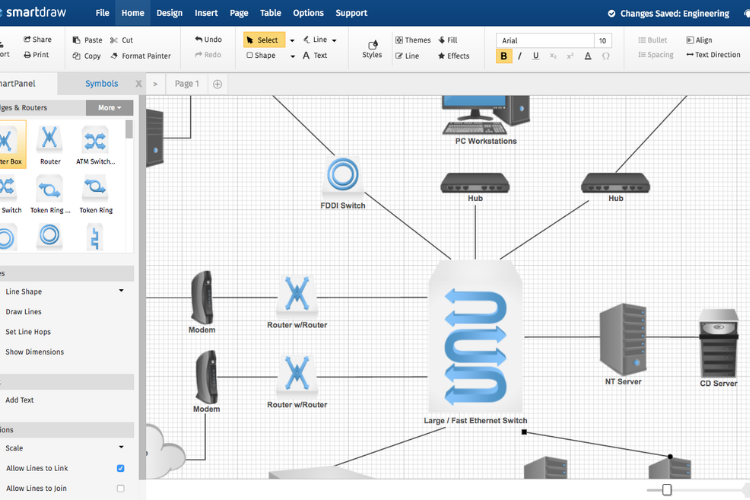Expand the page list chevron
The image size is (750, 500).
(x=155, y=84)
